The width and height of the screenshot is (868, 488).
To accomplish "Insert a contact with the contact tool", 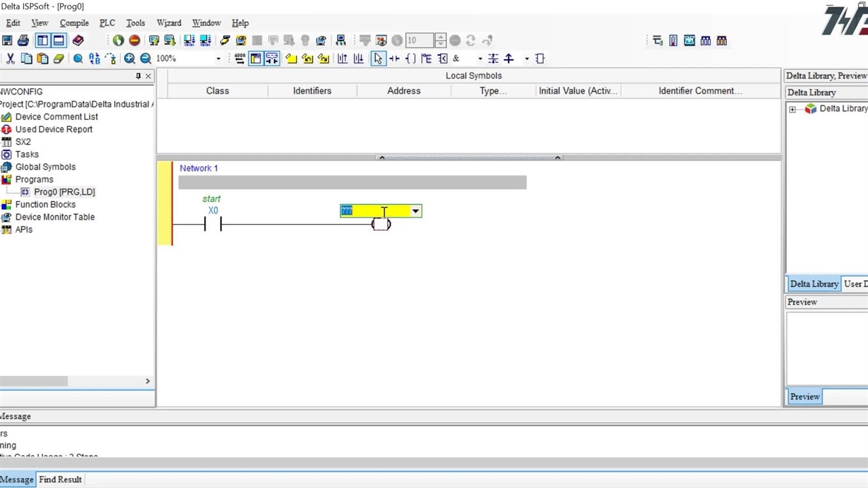I will tap(394, 59).
